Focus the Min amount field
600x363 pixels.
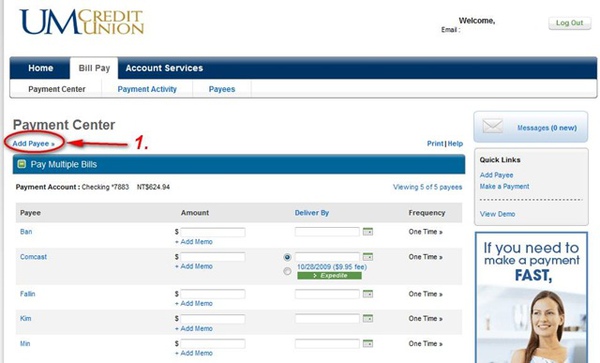tap(213, 343)
